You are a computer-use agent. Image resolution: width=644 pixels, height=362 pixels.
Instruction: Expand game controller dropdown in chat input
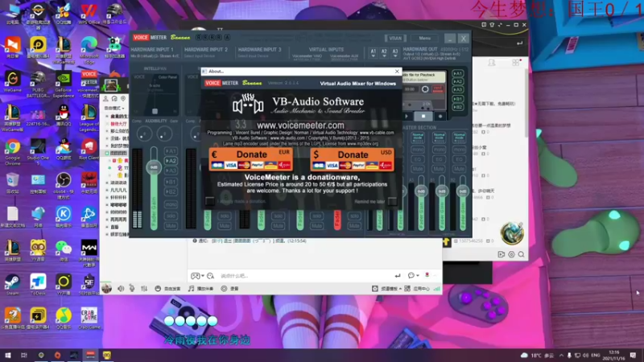[203, 276]
